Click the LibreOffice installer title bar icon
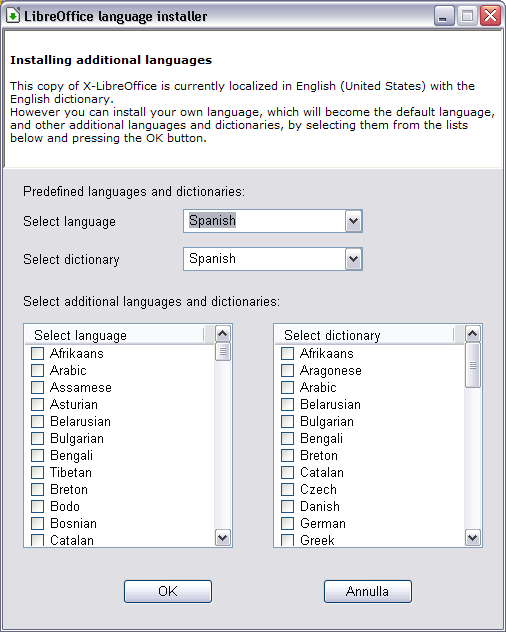The width and height of the screenshot is (506, 632). click(x=12, y=16)
